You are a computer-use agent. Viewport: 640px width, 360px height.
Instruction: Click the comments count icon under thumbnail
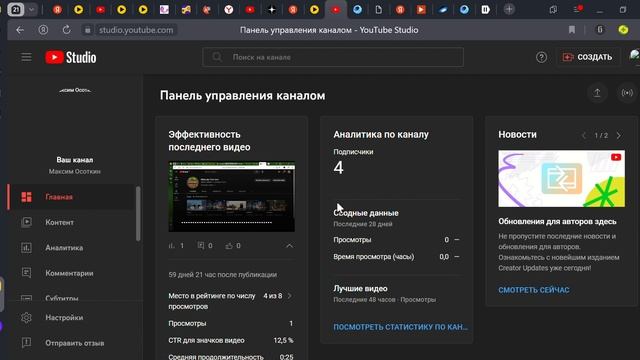[x=201, y=246]
